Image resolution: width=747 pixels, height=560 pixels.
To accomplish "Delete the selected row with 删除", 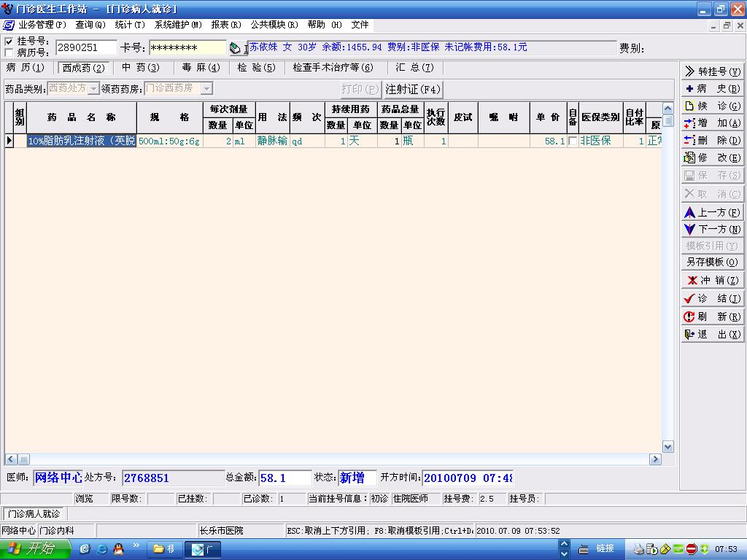I will [712, 140].
